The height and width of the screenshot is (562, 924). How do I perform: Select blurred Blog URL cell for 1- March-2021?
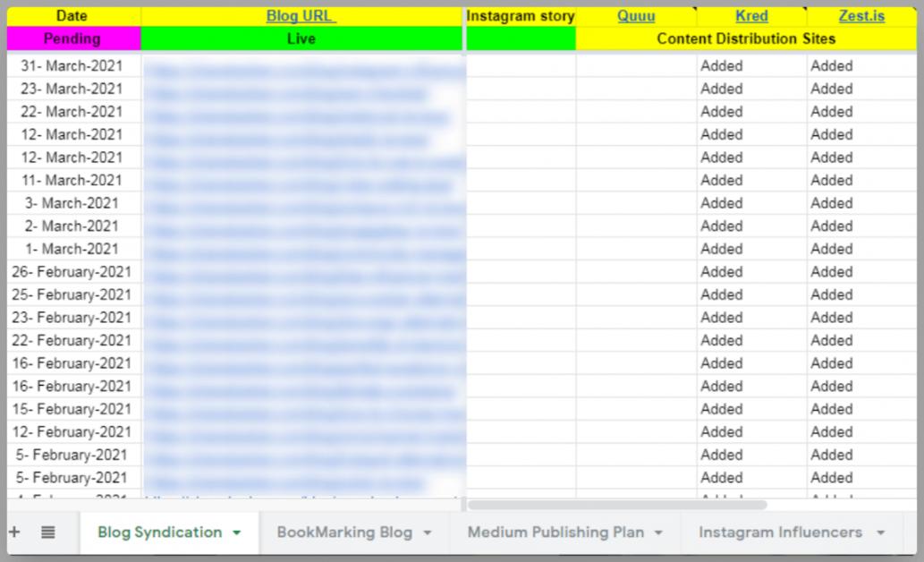click(301, 249)
